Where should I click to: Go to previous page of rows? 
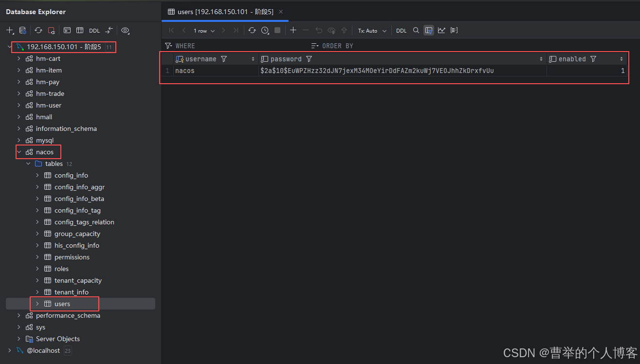pos(184,30)
